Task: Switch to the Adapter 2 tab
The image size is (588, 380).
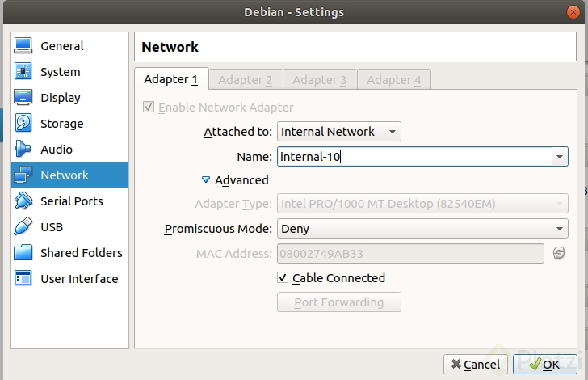Action: coord(245,79)
